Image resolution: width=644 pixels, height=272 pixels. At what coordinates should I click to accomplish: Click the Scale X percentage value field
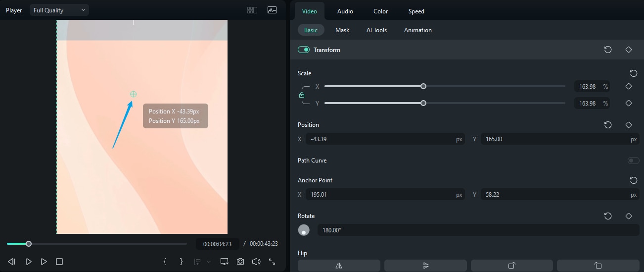592,86
